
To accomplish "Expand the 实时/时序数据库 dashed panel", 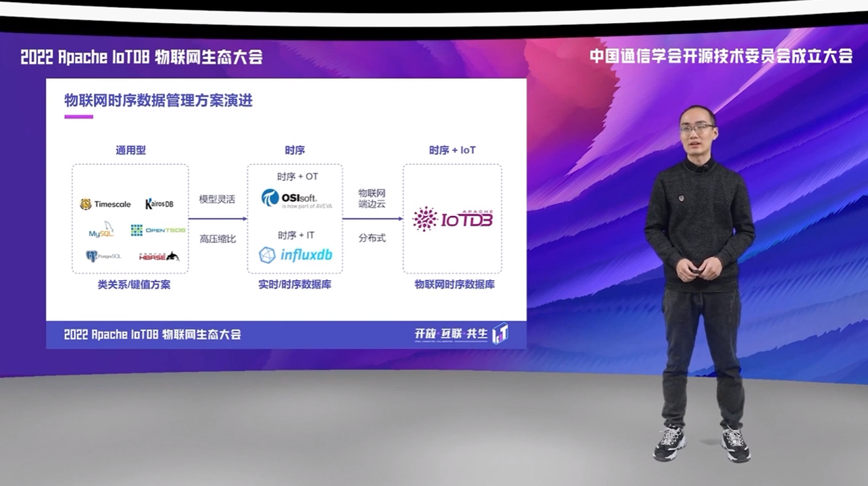I will [x=296, y=217].
